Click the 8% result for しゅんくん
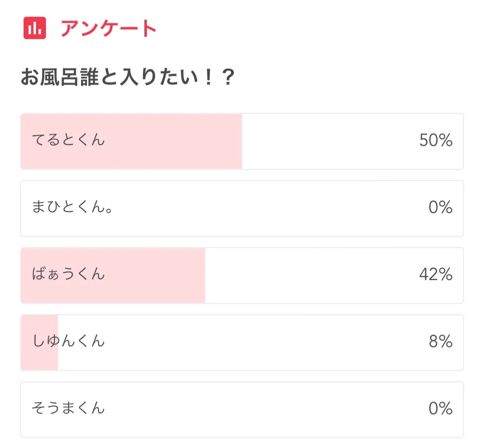The width and height of the screenshot is (484, 448). [441, 341]
